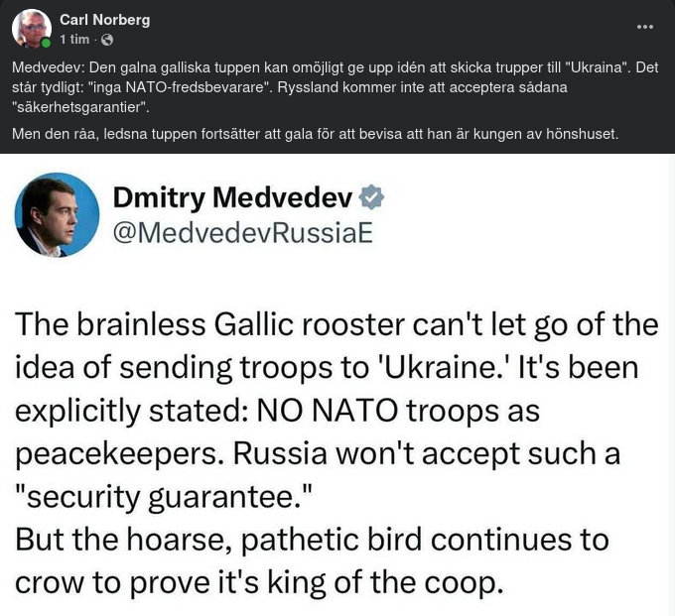Click the globe public-audience icon
This screenshot has width=675, height=616.
(x=107, y=40)
